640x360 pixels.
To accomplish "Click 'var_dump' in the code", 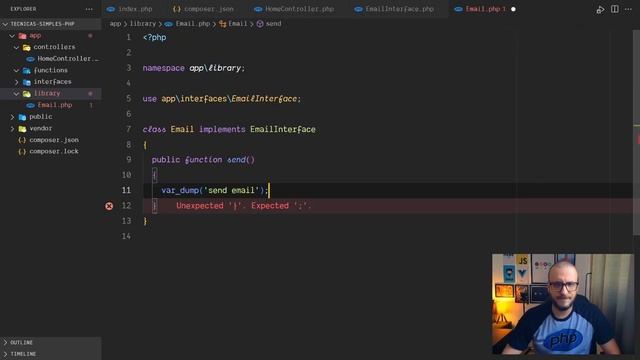I will click(x=180, y=190).
